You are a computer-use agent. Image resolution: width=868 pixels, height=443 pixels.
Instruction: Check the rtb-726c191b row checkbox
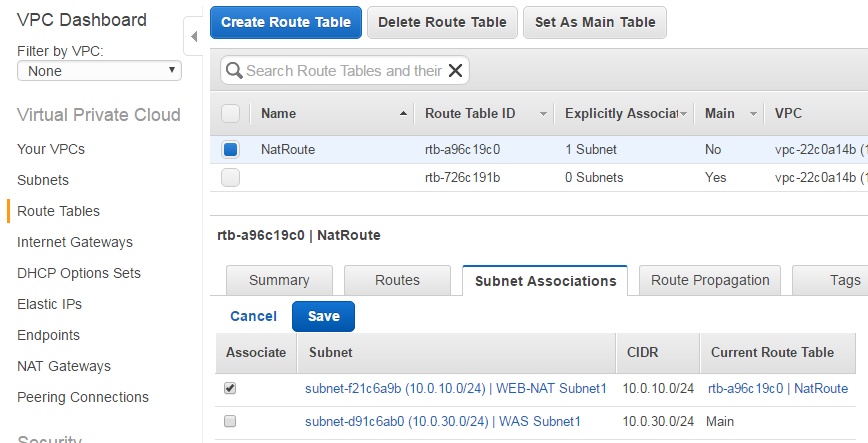(230, 177)
